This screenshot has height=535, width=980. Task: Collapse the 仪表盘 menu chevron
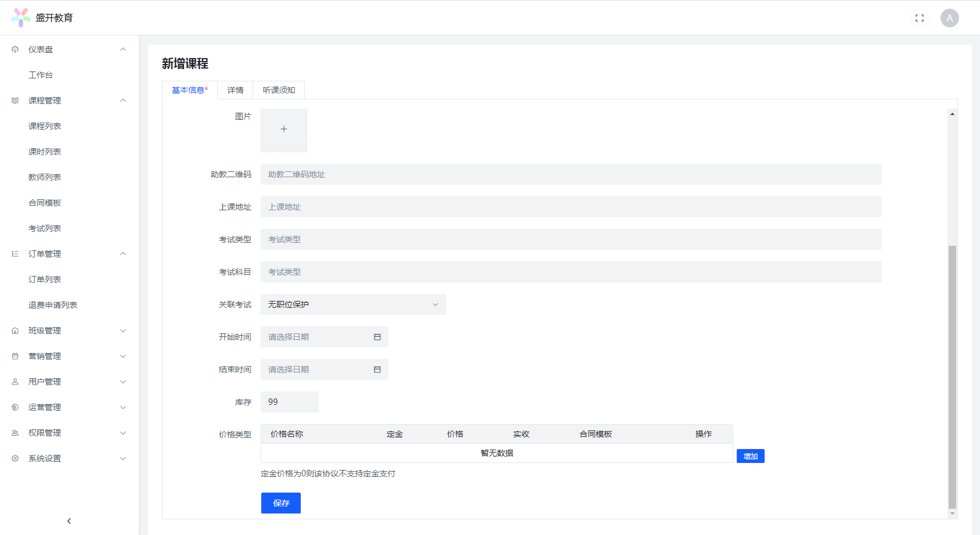(x=123, y=49)
